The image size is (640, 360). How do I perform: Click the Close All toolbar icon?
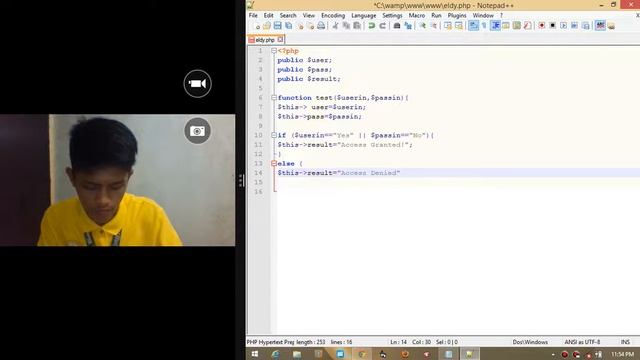pyautogui.click(x=311, y=26)
